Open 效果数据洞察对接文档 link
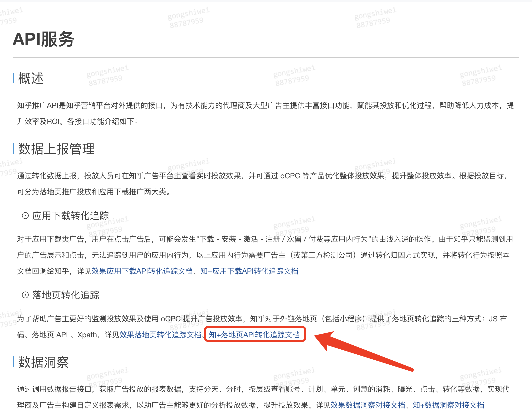This screenshot has width=532, height=416. point(368,405)
